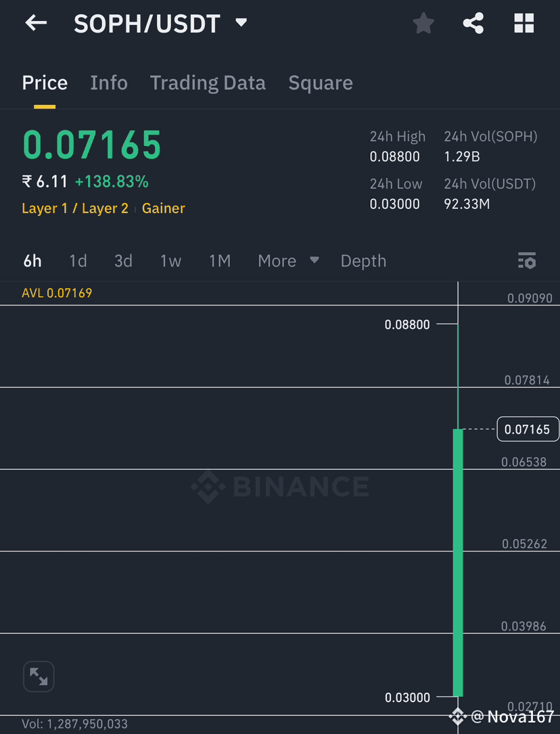
Task: Add SOPH/USDT to favorites with star
Action: tap(423, 23)
